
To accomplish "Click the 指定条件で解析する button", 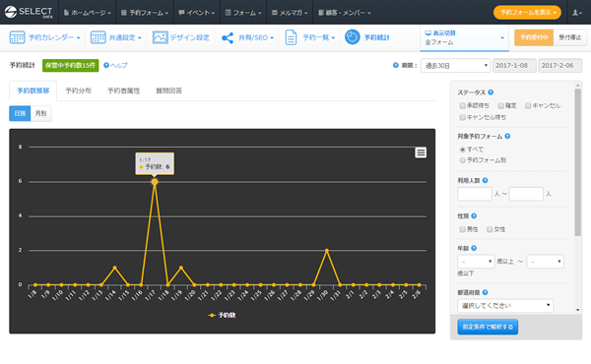I will [488, 327].
